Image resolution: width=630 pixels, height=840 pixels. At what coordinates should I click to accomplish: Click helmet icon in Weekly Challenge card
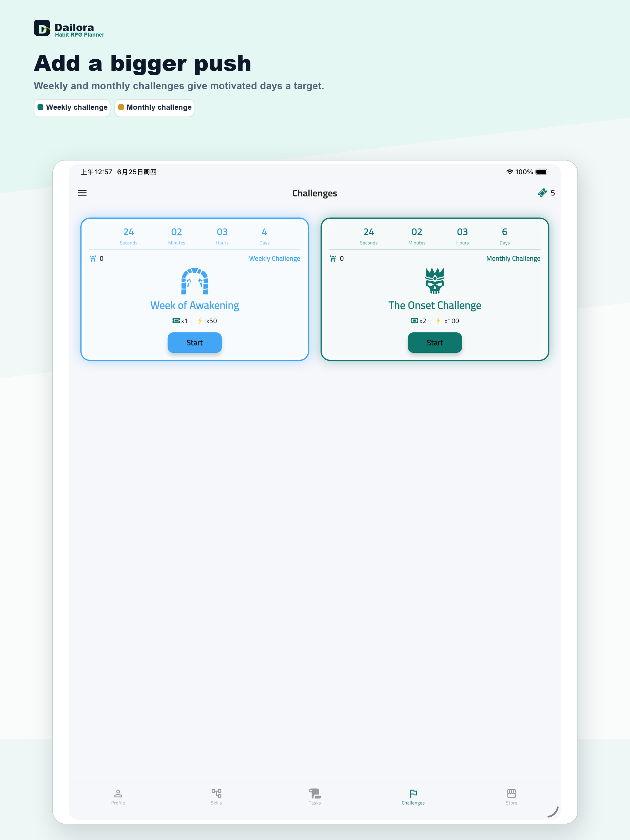[x=93, y=259]
